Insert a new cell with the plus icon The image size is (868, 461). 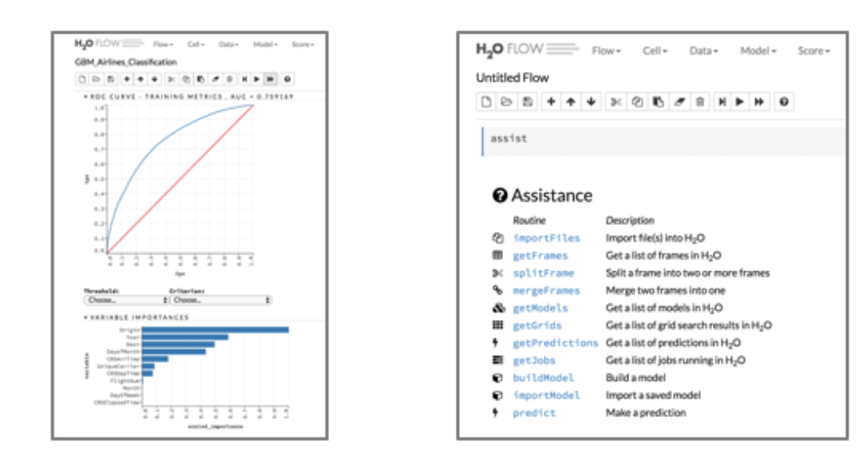(552, 98)
